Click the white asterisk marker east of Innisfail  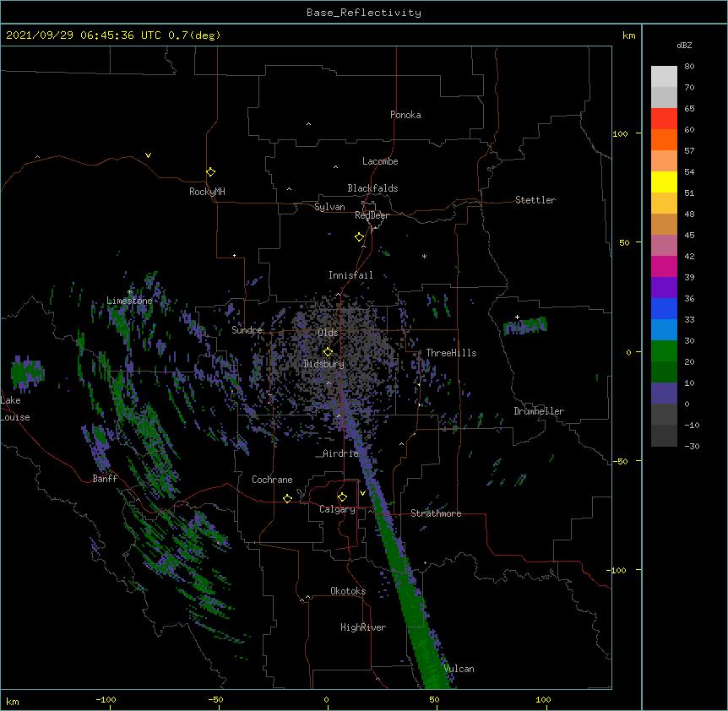pos(424,256)
